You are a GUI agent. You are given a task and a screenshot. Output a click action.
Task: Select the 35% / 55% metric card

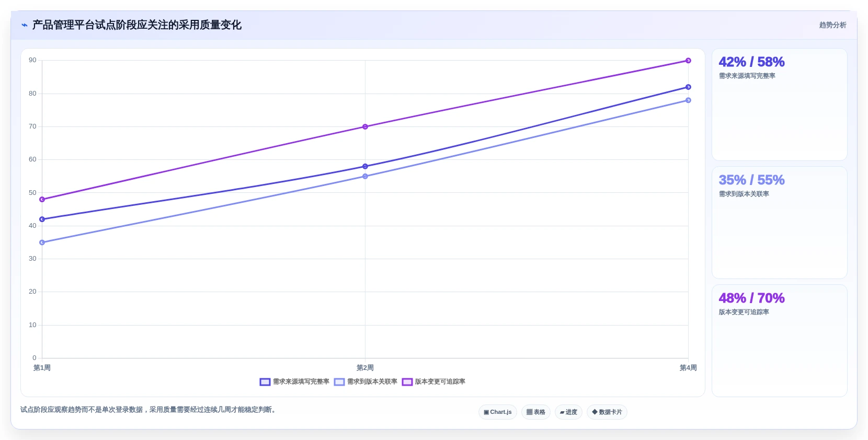(780, 223)
